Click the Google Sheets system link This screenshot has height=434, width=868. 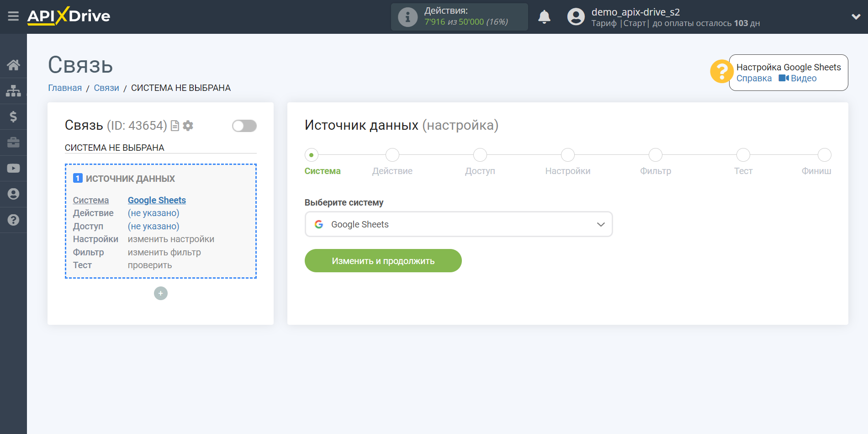[x=157, y=200]
